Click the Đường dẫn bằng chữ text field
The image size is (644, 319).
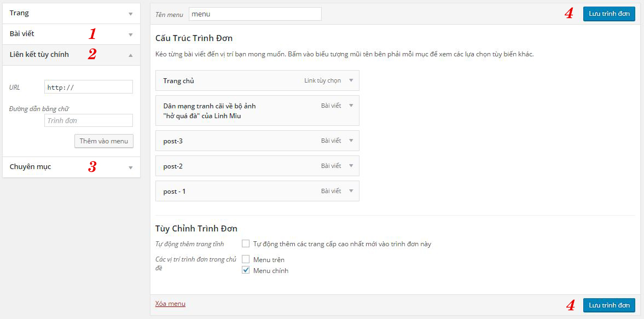click(x=88, y=120)
